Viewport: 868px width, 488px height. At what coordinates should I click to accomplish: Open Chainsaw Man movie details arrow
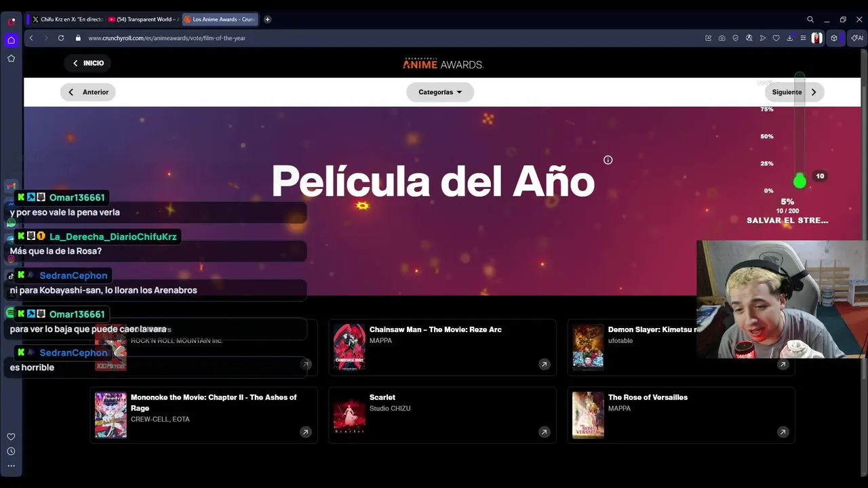[544, 365]
